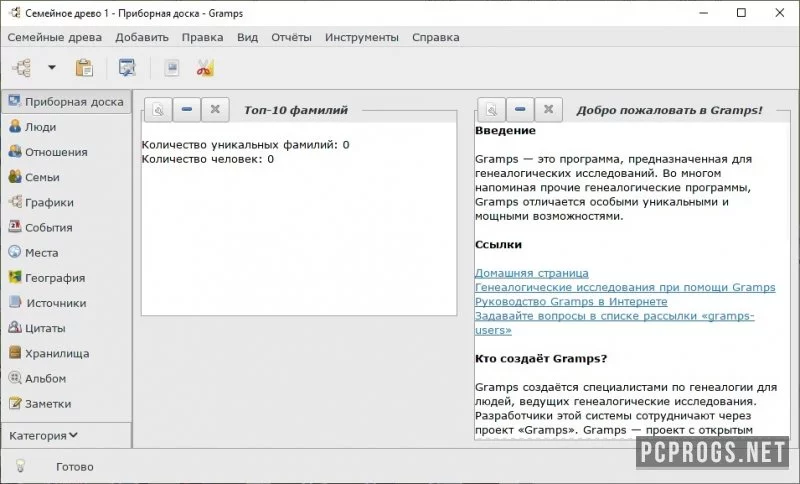Maximize the Gramps window

[x=742, y=13]
